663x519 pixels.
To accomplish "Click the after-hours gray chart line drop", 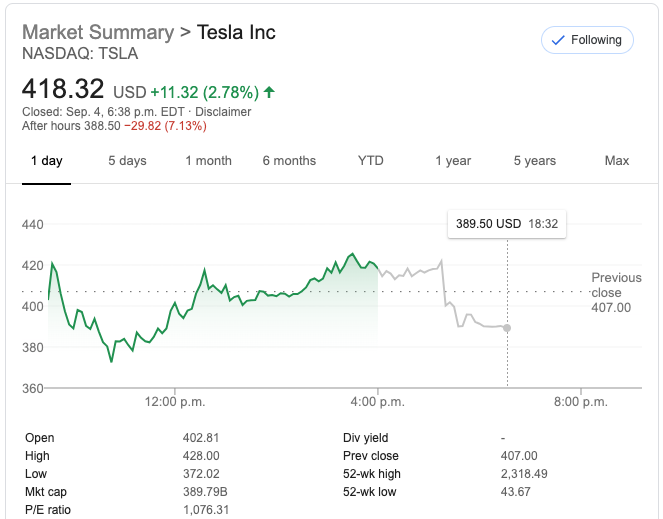I will click(443, 283).
